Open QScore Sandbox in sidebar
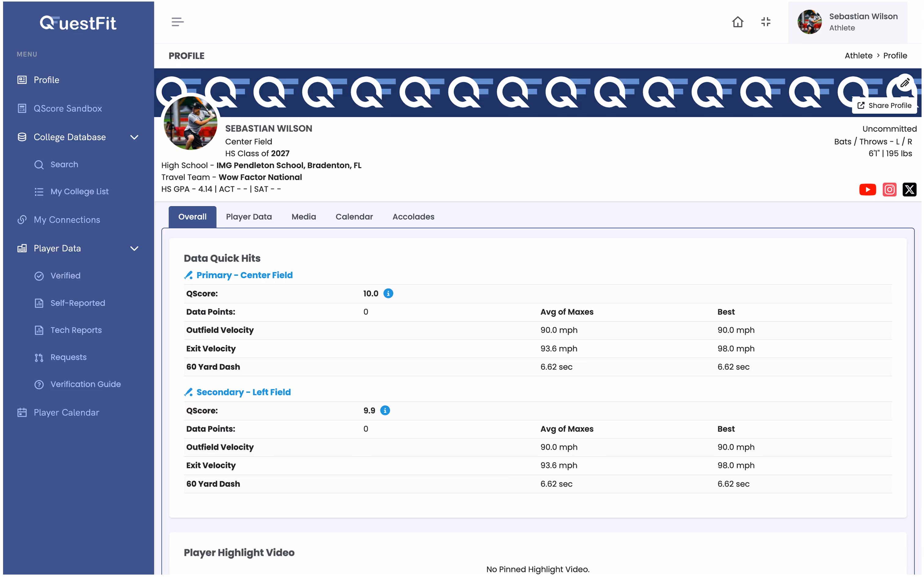This screenshot has width=924, height=577. coord(68,108)
